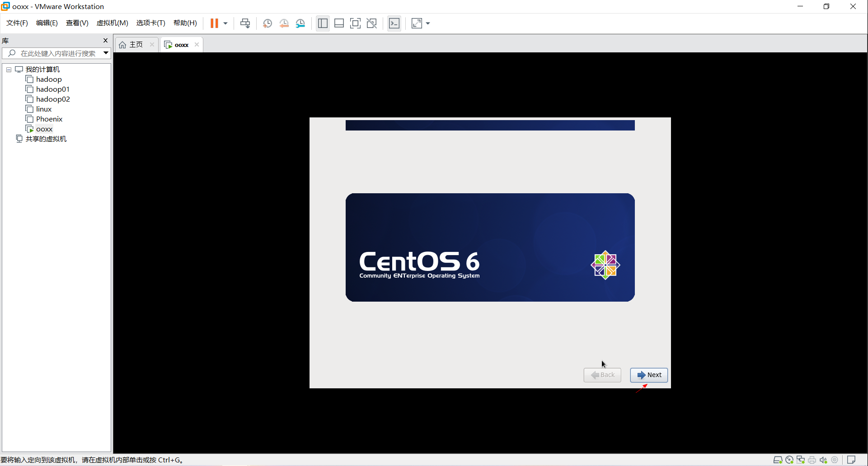Toggle the library sidebar view icon
The image size is (868, 466).
[323, 23]
